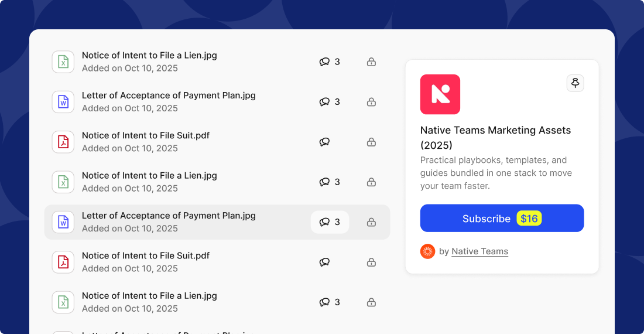
Task: Click the comment icon of the first File Suit.pdf
Action: point(324,142)
